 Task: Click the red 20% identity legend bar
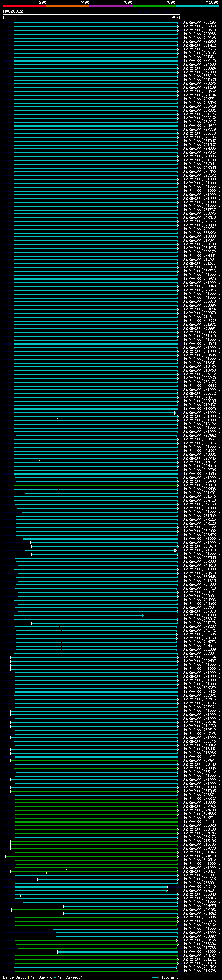[25, 6]
